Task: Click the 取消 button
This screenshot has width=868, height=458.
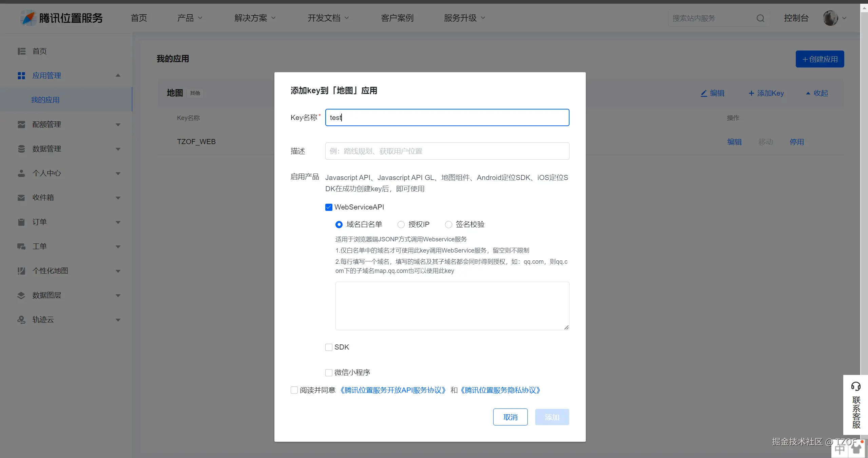Action: [x=510, y=417]
